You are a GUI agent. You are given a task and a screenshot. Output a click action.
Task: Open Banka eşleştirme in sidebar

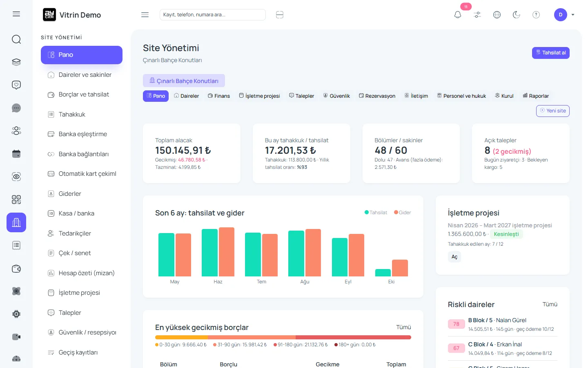[x=82, y=134]
